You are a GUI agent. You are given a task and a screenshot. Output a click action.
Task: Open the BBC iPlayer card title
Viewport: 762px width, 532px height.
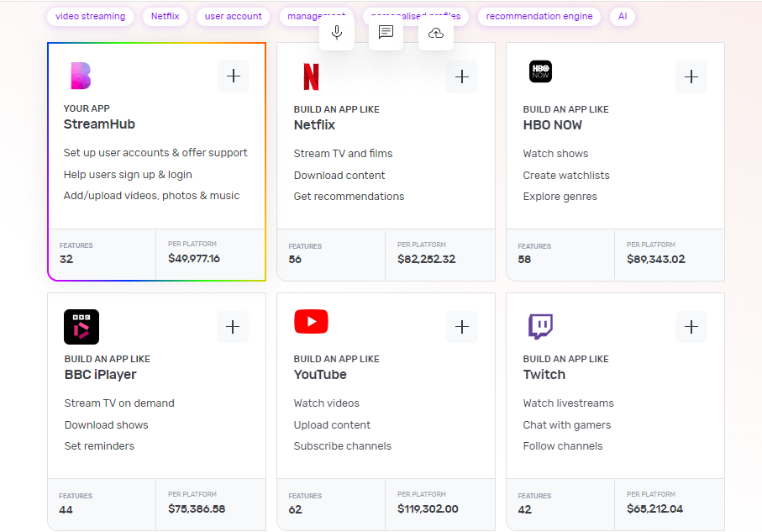click(x=101, y=375)
